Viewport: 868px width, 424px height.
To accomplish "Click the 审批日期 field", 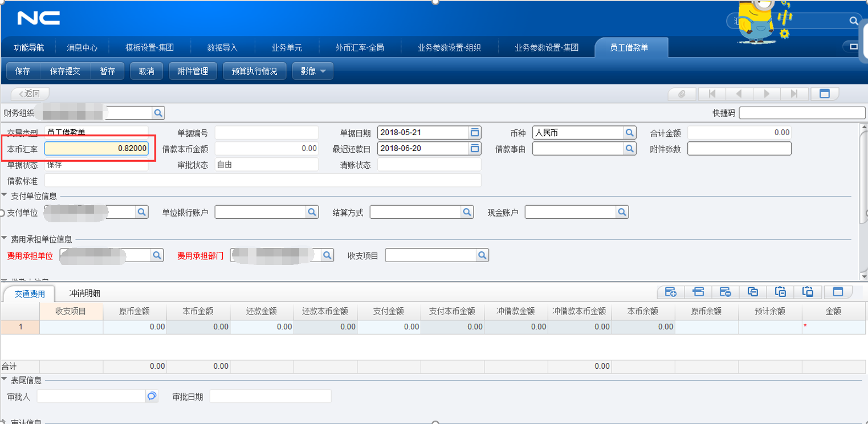I will click(270, 396).
